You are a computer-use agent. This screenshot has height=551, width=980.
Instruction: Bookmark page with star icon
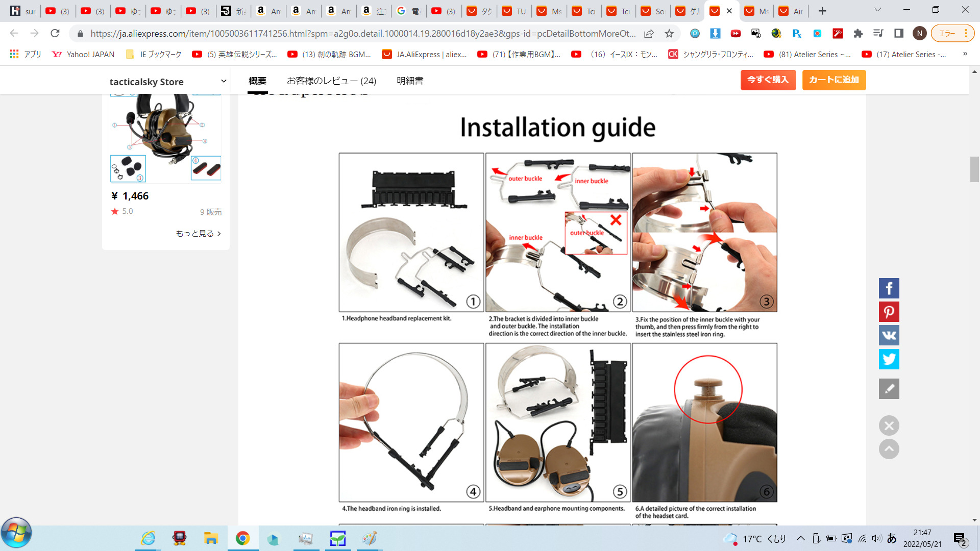click(669, 34)
